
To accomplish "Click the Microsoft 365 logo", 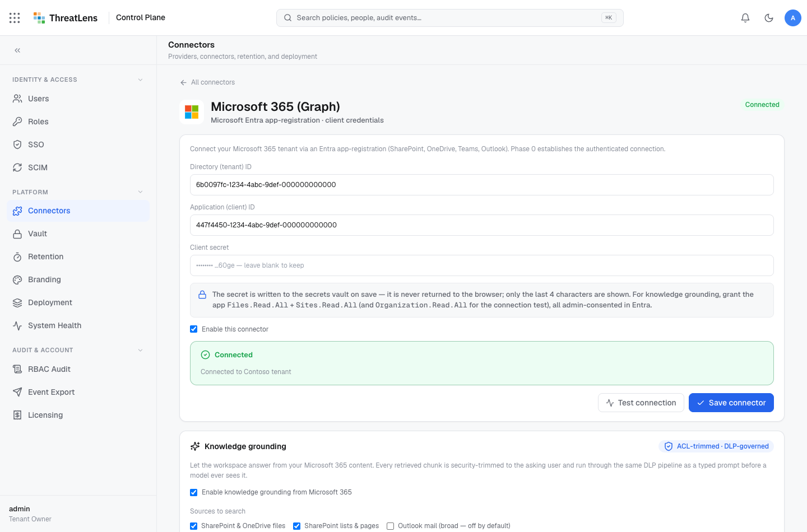I will pyautogui.click(x=192, y=112).
